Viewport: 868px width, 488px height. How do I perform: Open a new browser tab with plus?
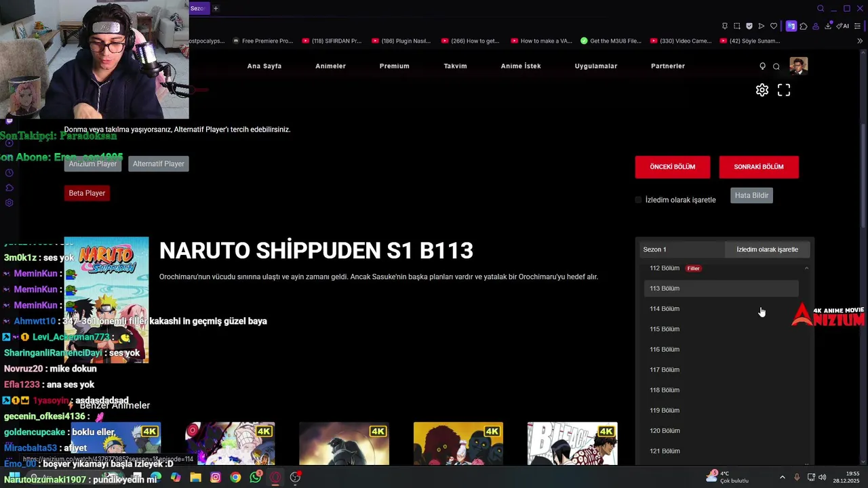(216, 8)
